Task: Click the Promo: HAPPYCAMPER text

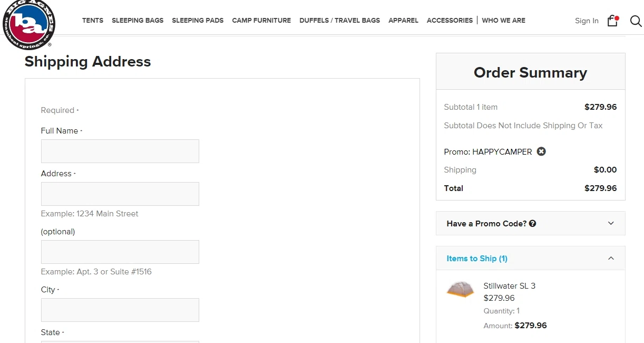Action: coord(488,152)
